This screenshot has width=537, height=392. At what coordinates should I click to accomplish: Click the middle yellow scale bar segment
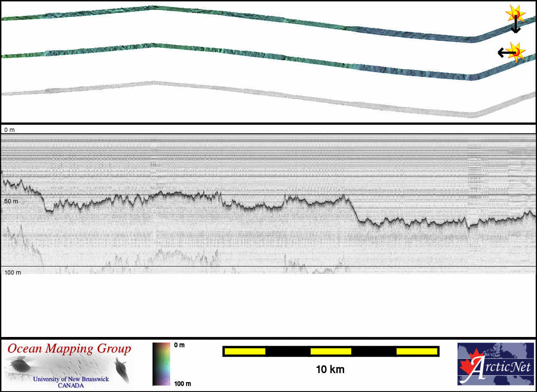point(330,352)
